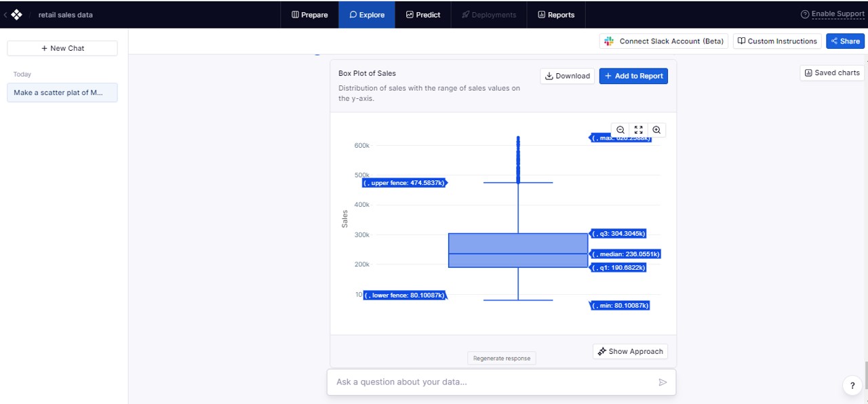Open Custom Instructions
Viewport: 868px width, 404px height.
point(777,41)
